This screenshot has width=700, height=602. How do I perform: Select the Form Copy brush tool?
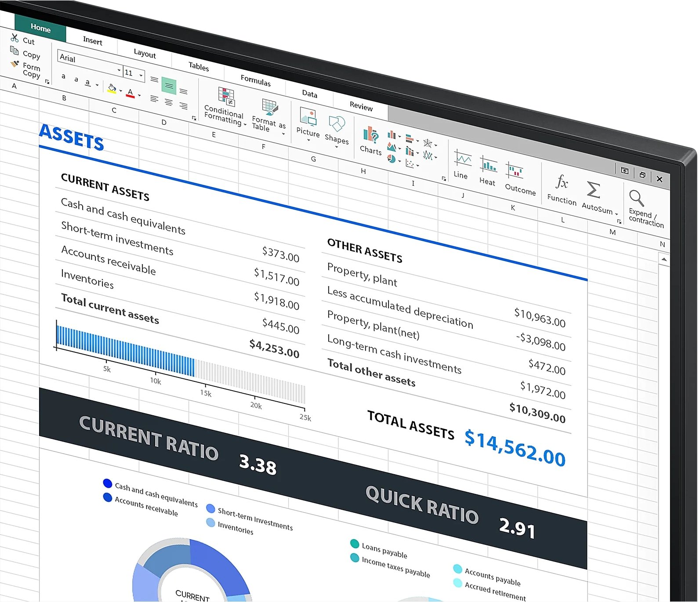[x=15, y=64]
